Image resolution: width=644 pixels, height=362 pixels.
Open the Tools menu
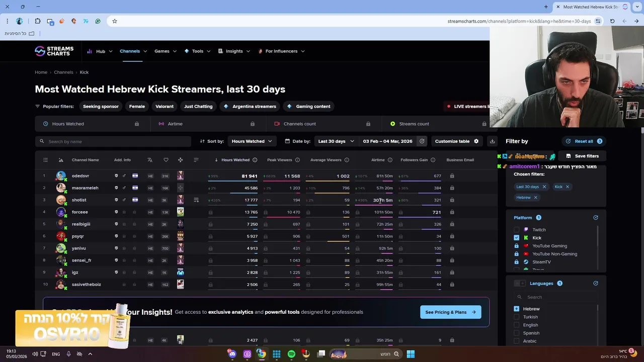coord(197,51)
